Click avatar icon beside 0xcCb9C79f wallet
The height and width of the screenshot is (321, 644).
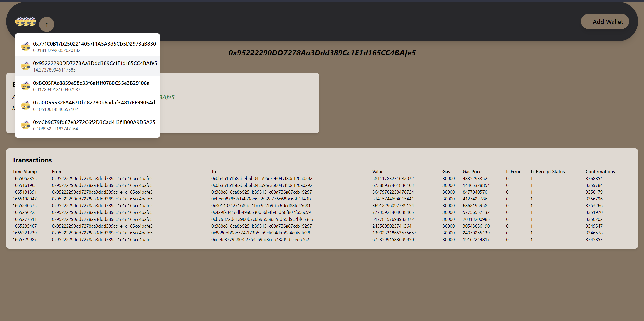(26, 125)
